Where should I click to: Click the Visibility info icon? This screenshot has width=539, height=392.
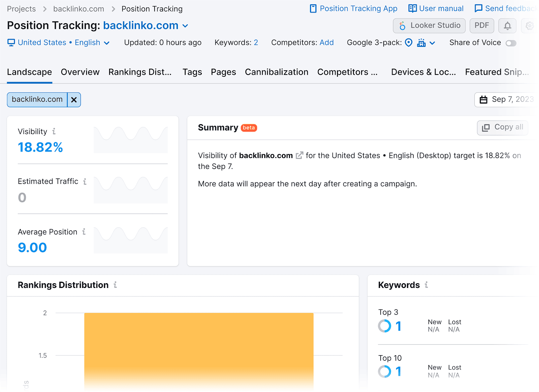54,132
